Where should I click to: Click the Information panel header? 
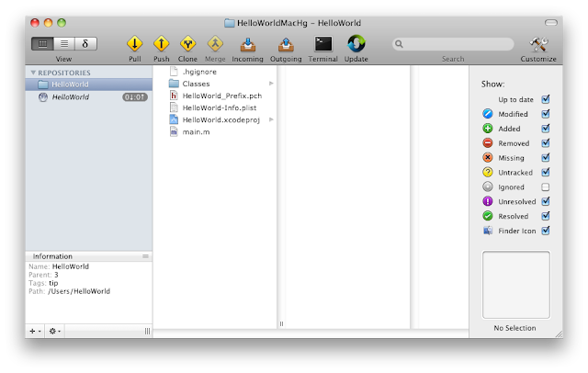click(89, 256)
